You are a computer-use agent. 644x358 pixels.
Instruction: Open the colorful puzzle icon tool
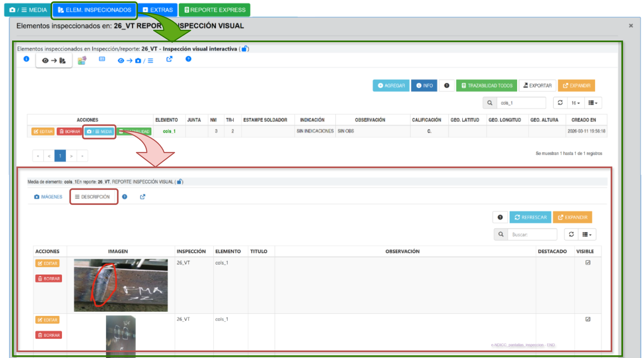tap(82, 60)
